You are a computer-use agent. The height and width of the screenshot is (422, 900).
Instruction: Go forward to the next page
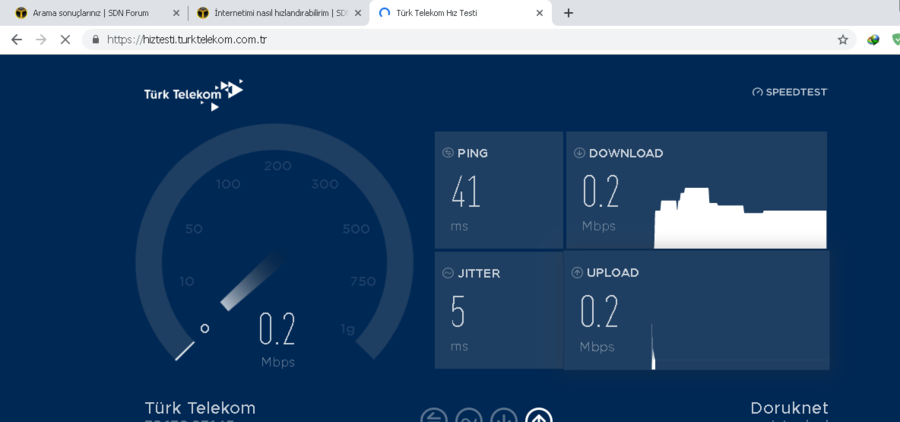[41, 40]
